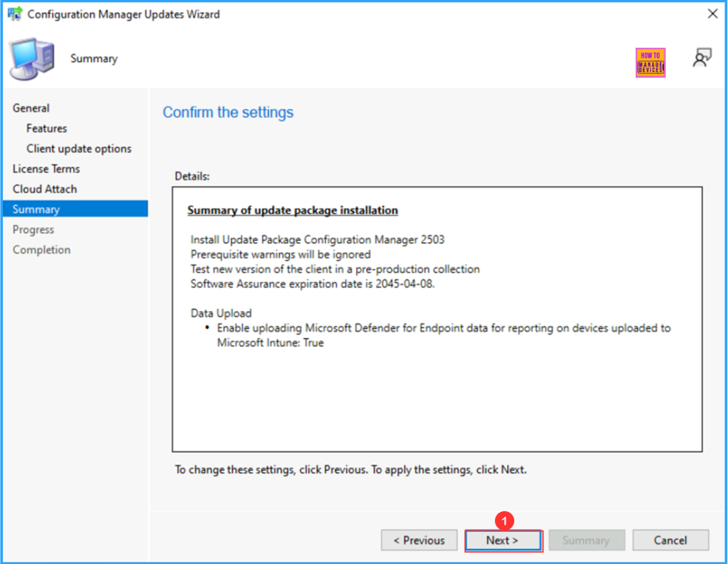
Task: Select the Cloud Attach step
Action: point(44,189)
